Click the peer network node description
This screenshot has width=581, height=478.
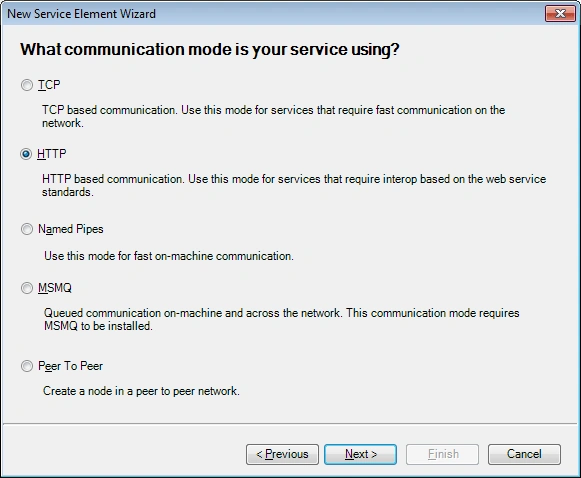tap(141, 391)
